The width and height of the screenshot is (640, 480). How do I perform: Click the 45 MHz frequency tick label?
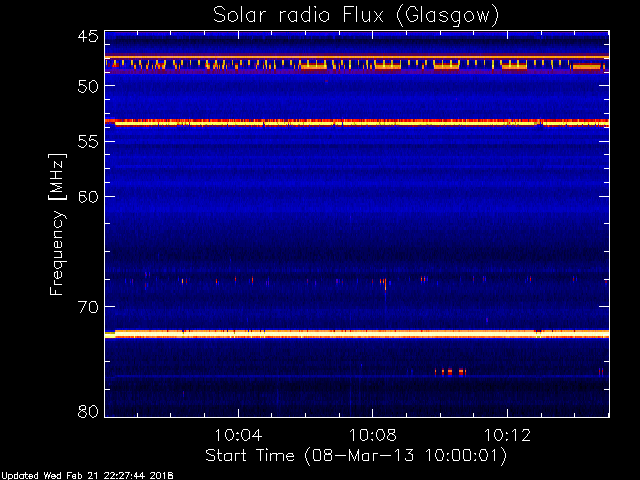coord(88,36)
